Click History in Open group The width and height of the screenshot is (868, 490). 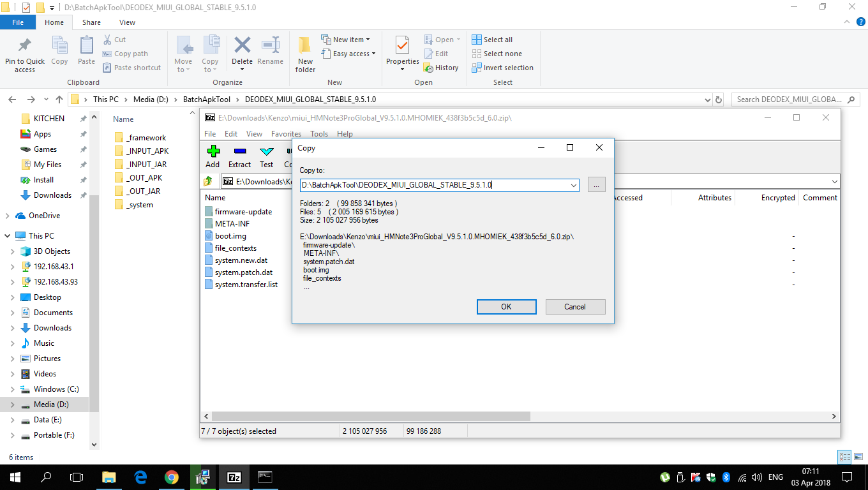[x=441, y=68]
